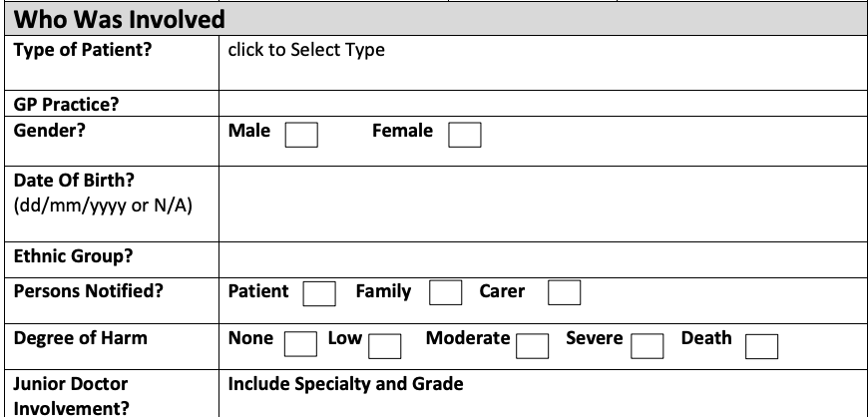Click the 'Degree of Harm' row label
868x417 pixels.
(80, 338)
